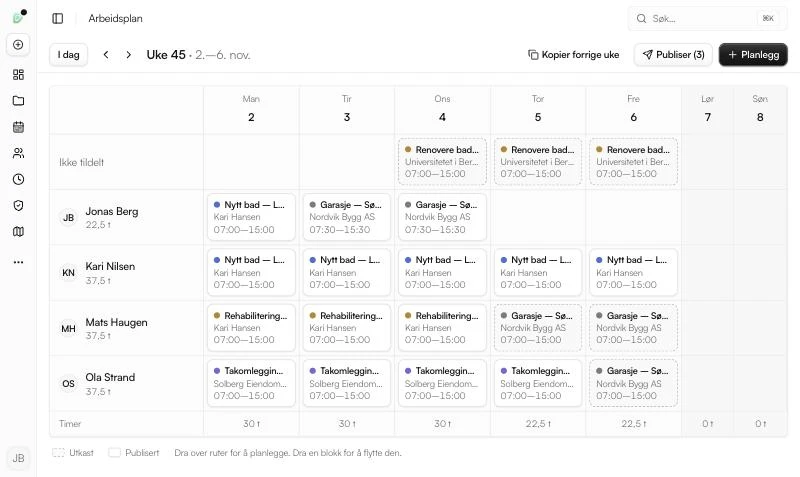This screenshot has width=800, height=477.
Task: Go to previous week with left chevron
Action: coord(106,55)
